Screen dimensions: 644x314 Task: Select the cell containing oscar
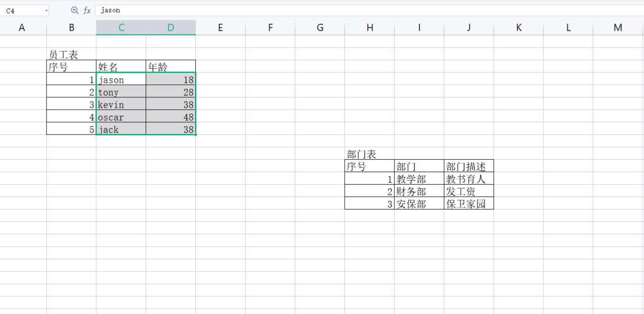pos(121,116)
